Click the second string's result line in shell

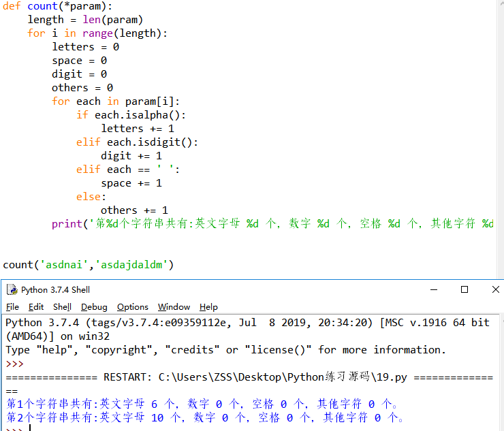click(204, 417)
